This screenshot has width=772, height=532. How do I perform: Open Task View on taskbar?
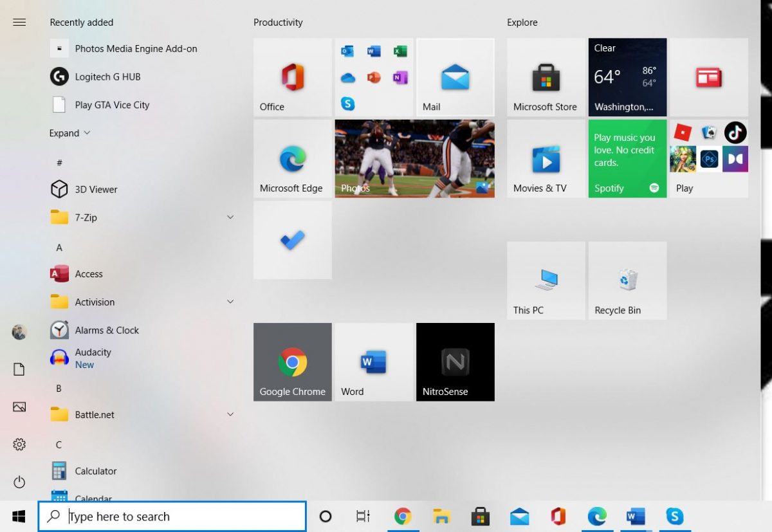pyautogui.click(x=363, y=517)
